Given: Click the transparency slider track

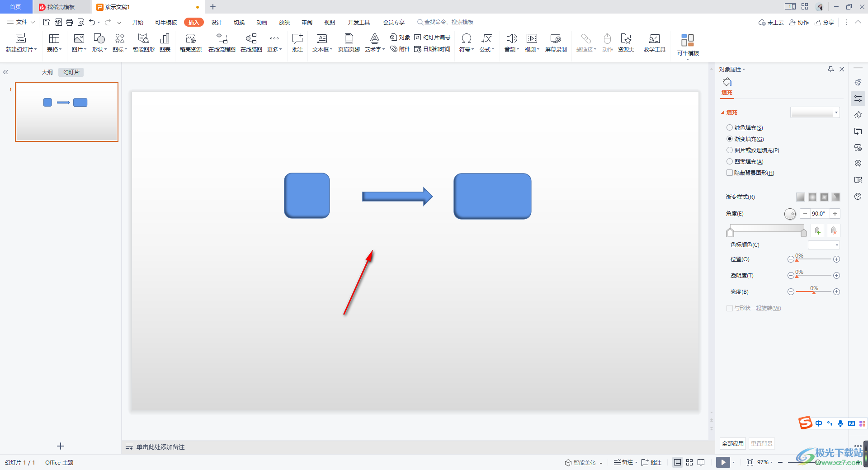Looking at the screenshot, I should 814,276.
